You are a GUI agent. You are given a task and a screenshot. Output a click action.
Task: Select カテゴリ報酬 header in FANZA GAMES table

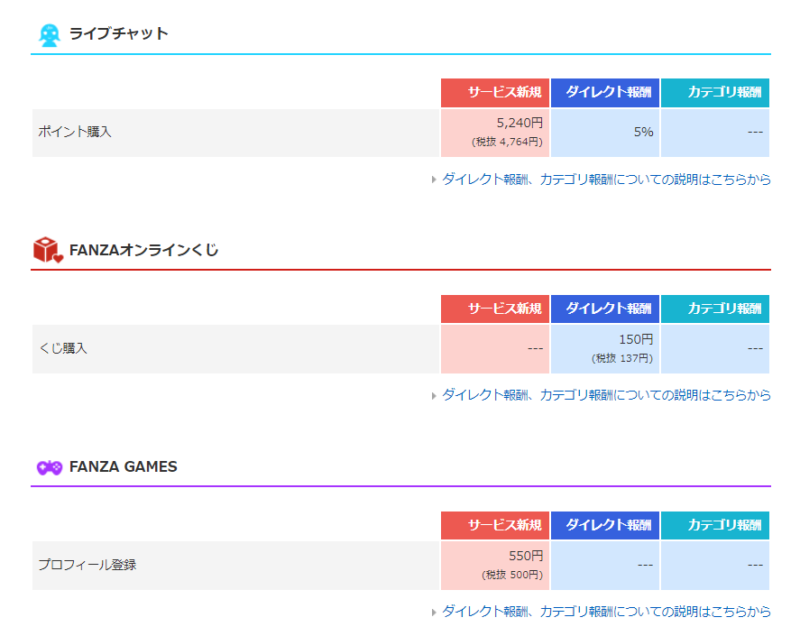pyautogui.click(x=715, y=525)
